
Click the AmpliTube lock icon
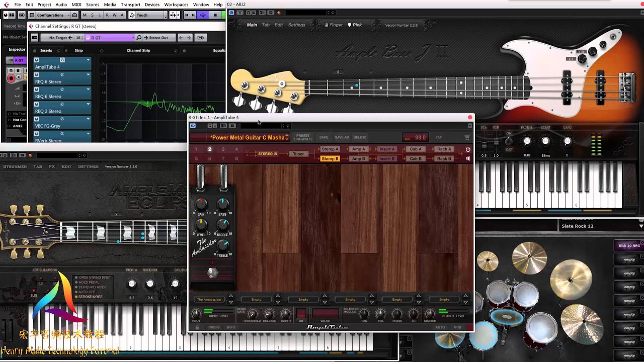[197, 327]
